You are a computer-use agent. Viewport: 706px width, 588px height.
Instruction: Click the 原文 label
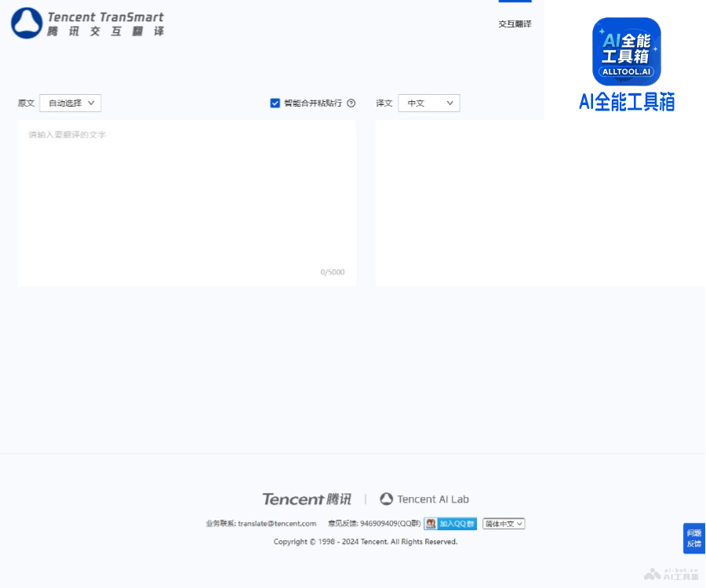pyautogui.click(x=26, y=103)
